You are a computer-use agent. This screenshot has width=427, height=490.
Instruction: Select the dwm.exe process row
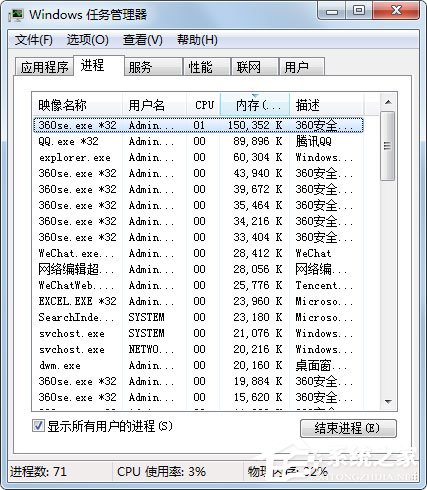point(198,365)
